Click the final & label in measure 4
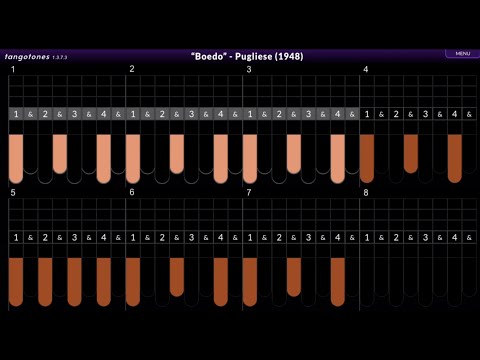The image size is (480, 360). pyautogui.click(x=469, y=114)
